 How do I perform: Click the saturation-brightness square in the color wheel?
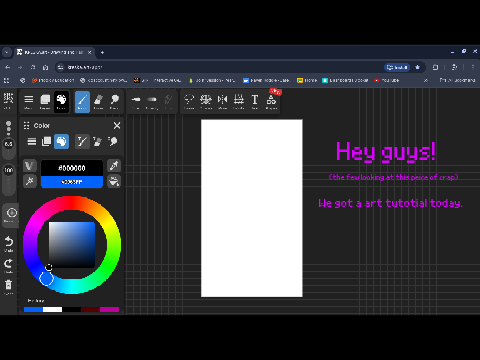click(72, 245)
